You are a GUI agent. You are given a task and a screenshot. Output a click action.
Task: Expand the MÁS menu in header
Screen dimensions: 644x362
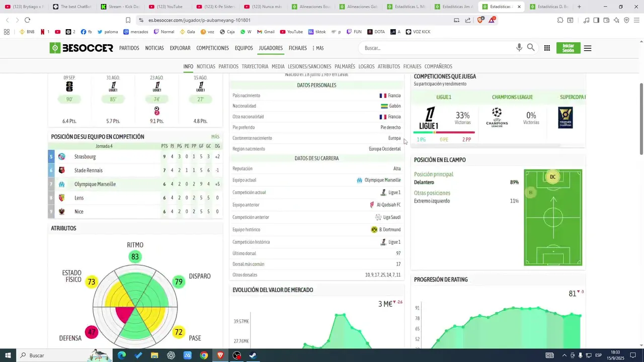pyautogui.click(x=318, y=48)
